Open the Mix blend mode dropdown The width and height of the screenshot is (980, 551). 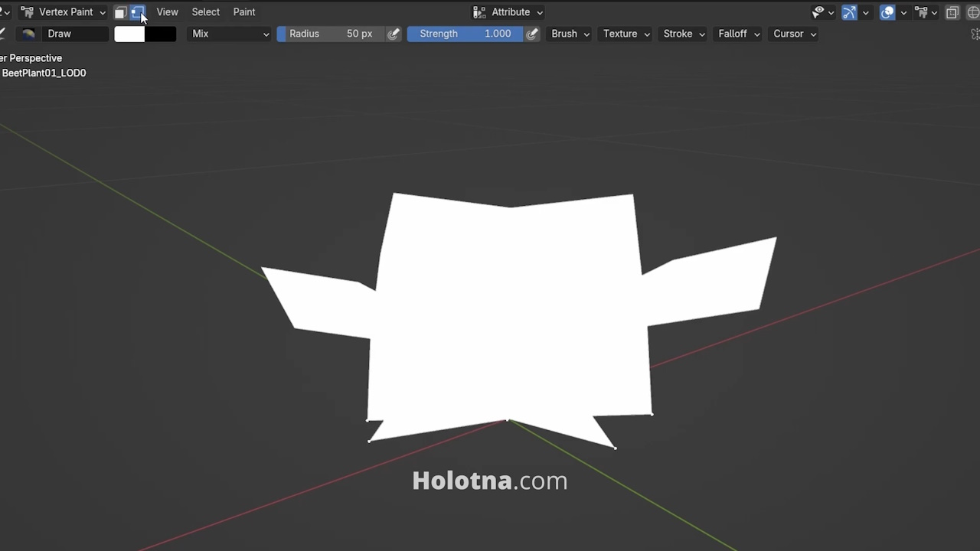click(x=230, y=34)
